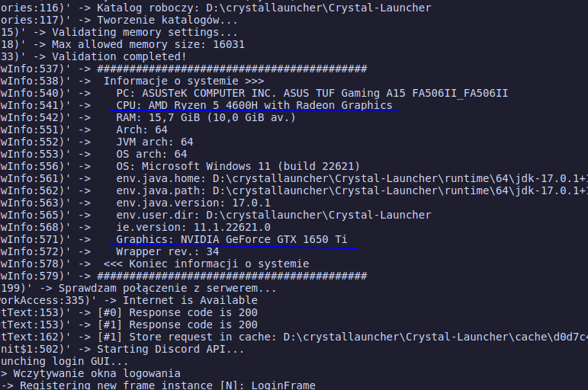588x390 pixels.
Task: Click the Wrapper rev.: 34 line
Action: click(167, 252)
